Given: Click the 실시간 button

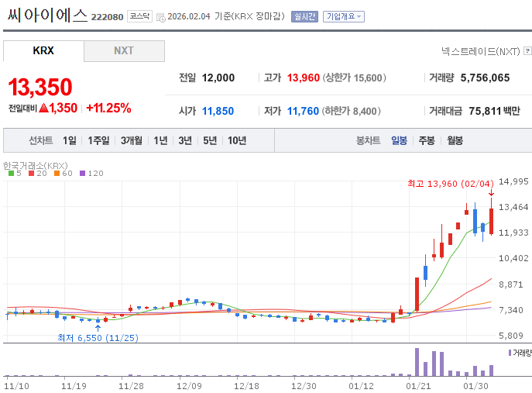Looking at the screenshot, I should pos(304,16).
